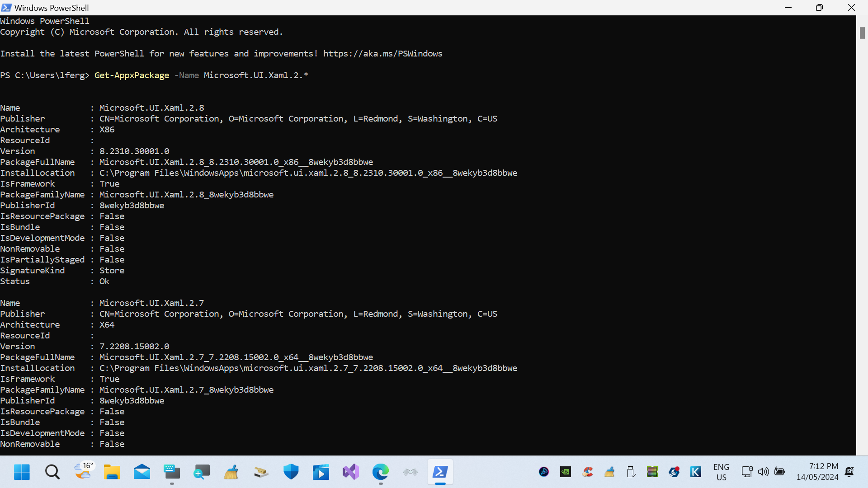868x488 pixels.
Task: Launch Microsoft Edge
Action: (381, 472)
